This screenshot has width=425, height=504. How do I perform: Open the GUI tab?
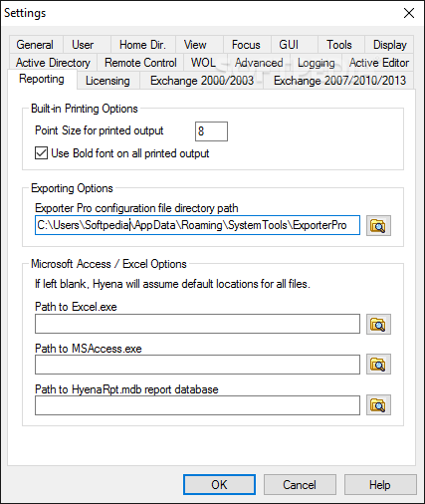pyautogui.click(x=295, y=45)
